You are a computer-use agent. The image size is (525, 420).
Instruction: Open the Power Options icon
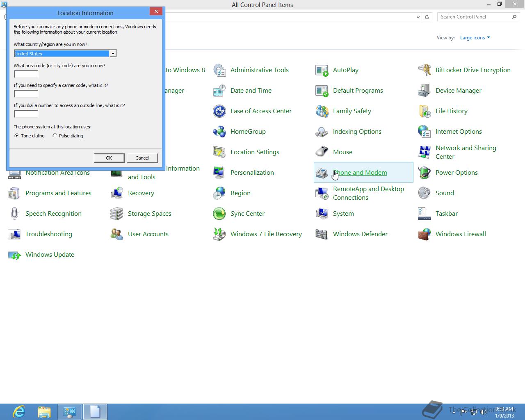point(425,173)
